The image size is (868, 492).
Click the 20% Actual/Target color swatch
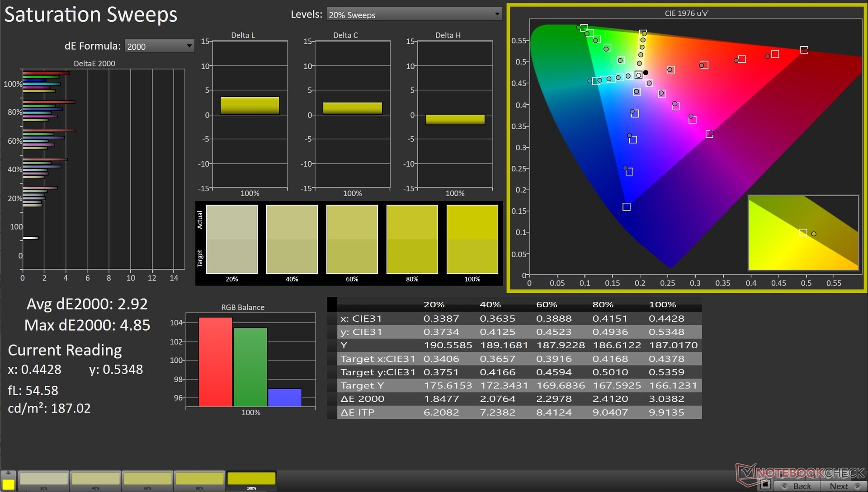tap(231, 239)
